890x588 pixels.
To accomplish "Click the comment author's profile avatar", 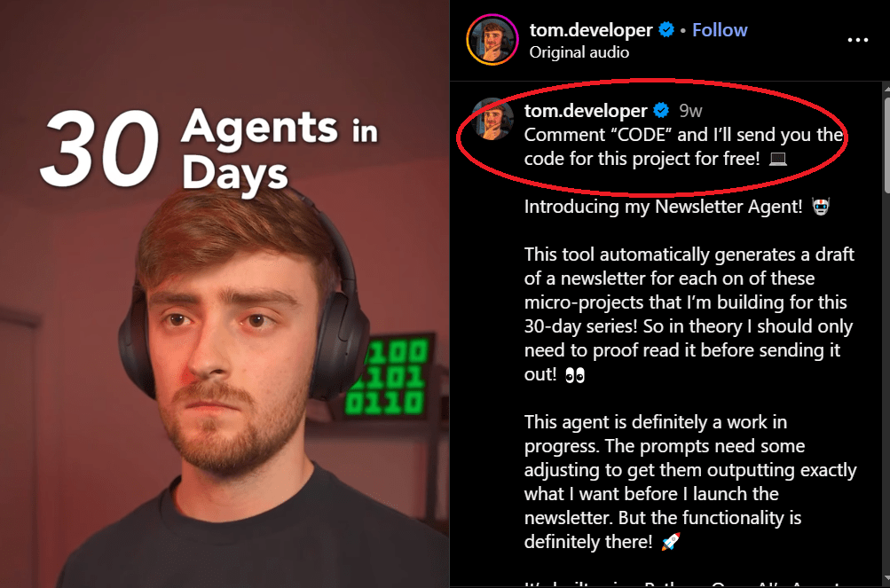I will [492, 119].
